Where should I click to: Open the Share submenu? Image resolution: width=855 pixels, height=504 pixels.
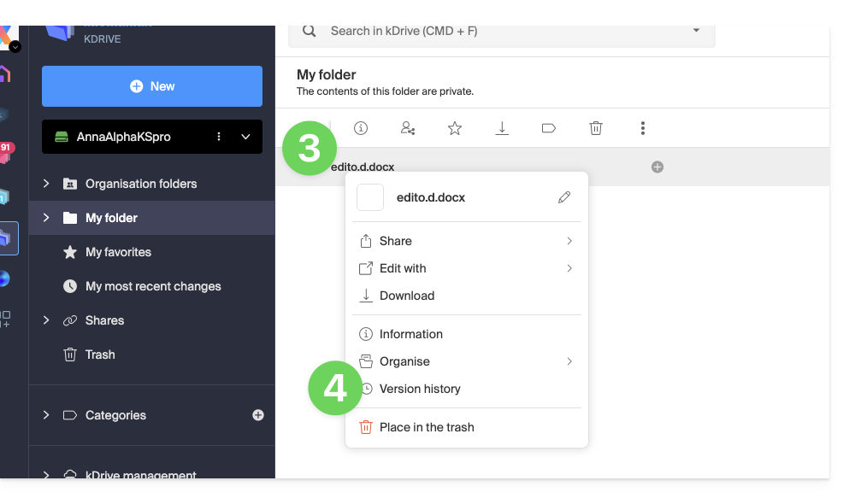coord(466,241)
